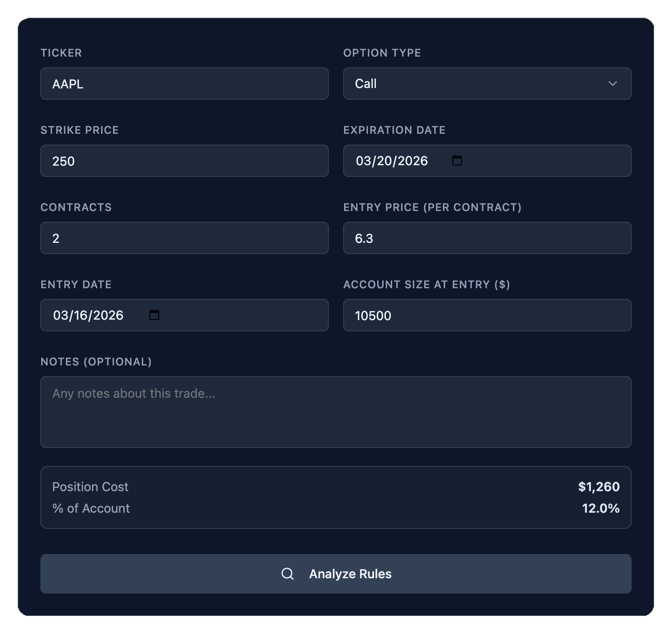The width and height of the screenshot is (672, 633).
Task: Click the NOTES (OPTIONAL) label
Action: pos(96,361)
